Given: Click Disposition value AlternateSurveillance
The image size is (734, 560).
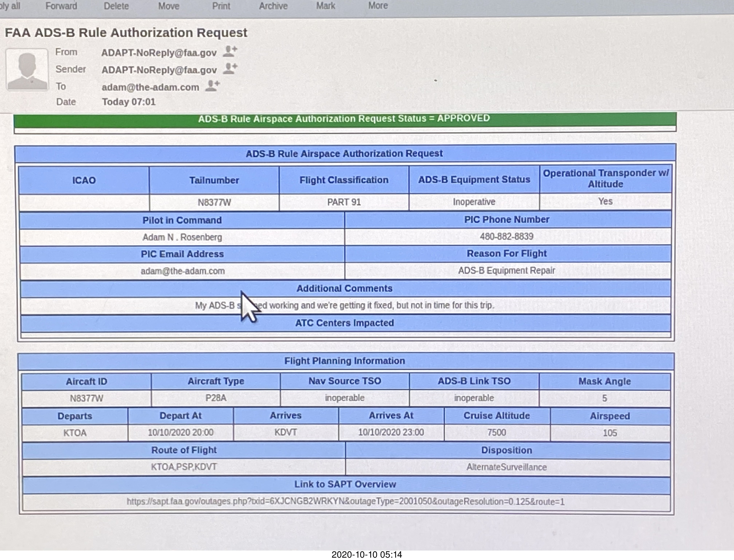Looking at the screenshot, I should tap(506, 467).
